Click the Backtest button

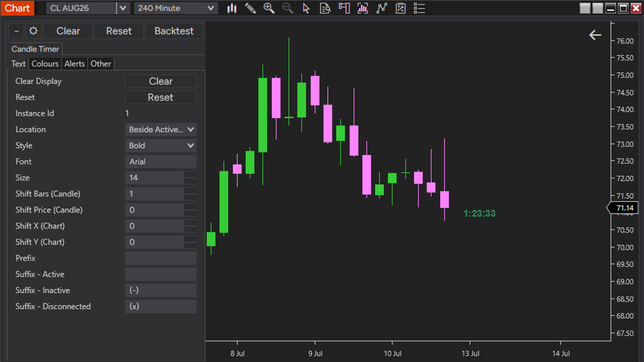(174, 31)
